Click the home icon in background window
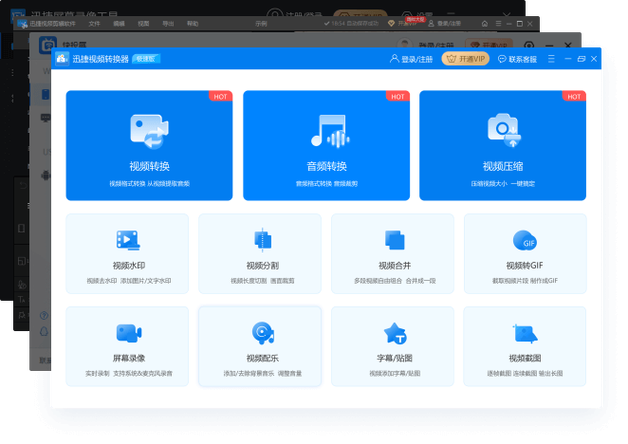 coord(485,24)
